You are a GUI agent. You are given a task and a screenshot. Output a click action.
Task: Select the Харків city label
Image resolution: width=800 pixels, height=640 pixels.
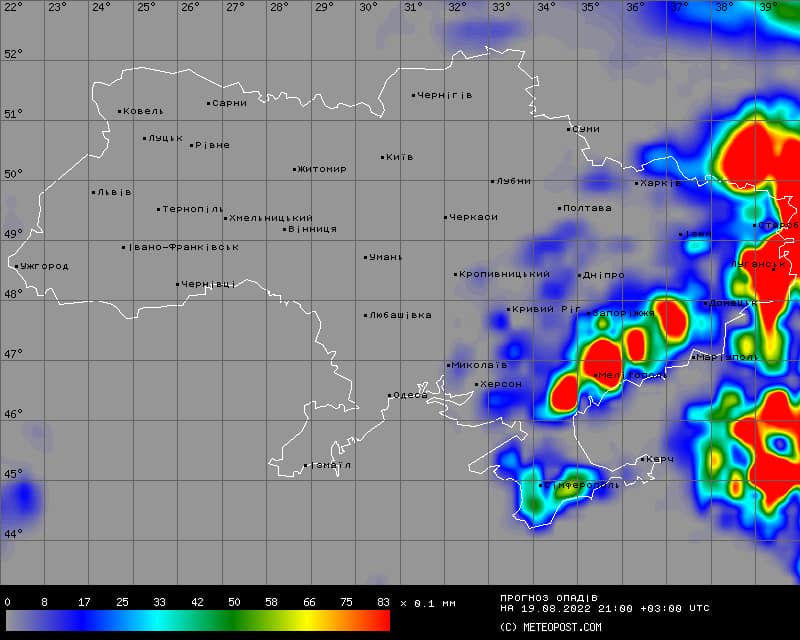661,183
